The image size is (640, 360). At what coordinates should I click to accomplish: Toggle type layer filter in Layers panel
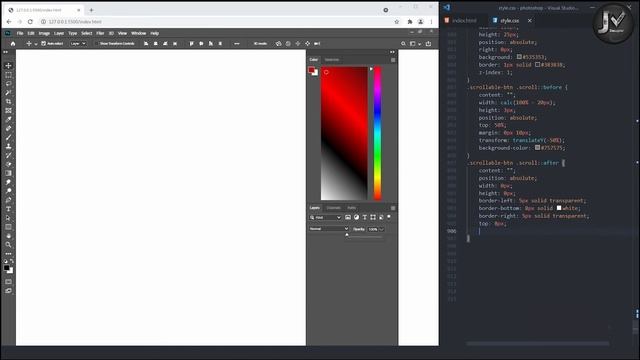364,218
